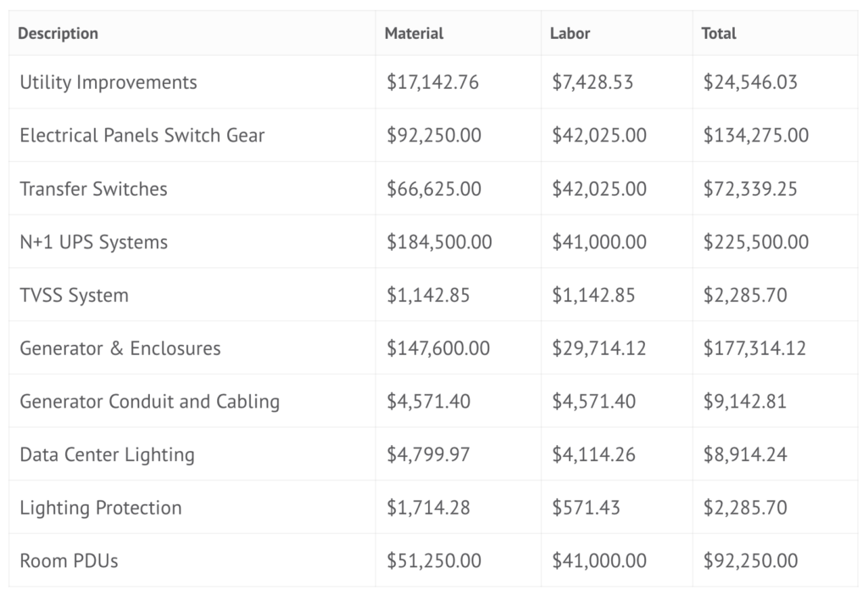868x595 pixels.
Task: Click the Total column header
Action: pos(719,34)
